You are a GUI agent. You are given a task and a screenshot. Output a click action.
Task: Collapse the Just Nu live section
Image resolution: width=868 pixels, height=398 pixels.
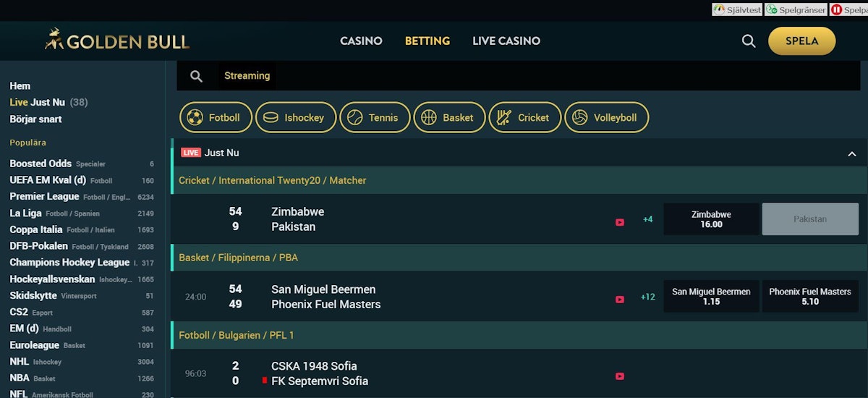851,153
